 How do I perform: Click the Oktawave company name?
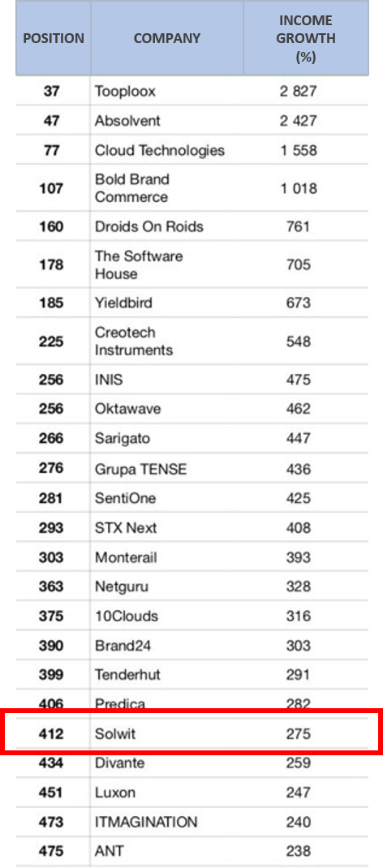point(128,409)
